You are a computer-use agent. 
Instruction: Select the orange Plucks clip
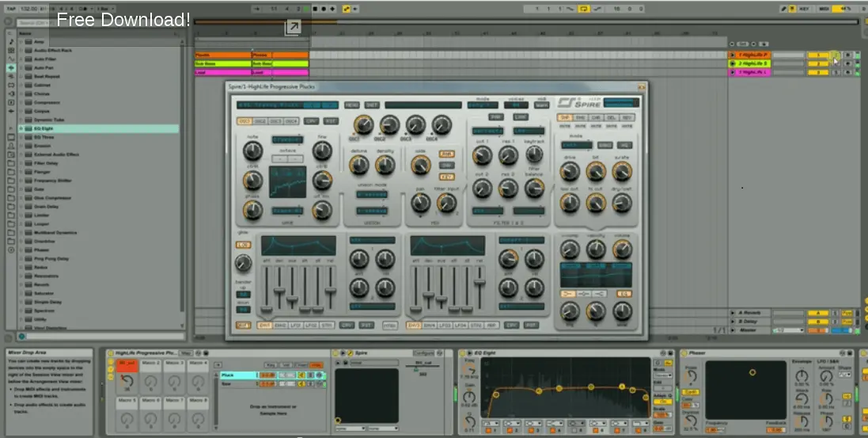pos(223,55)
